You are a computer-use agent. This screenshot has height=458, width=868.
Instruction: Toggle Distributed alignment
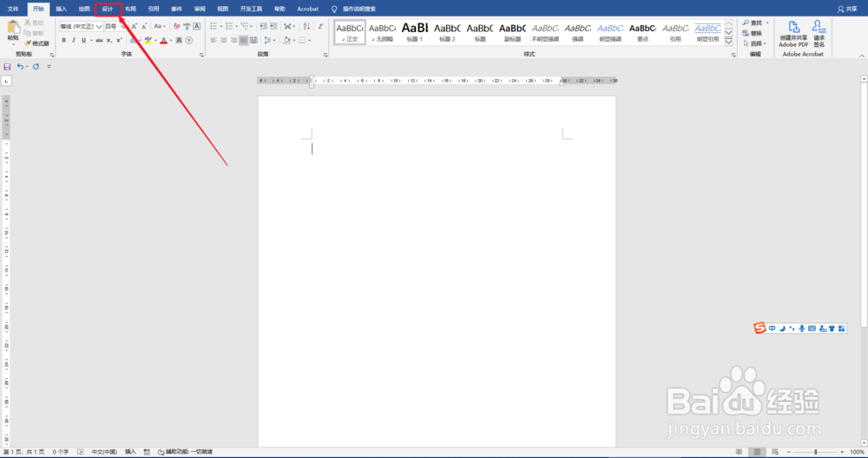tap(253, 41)
